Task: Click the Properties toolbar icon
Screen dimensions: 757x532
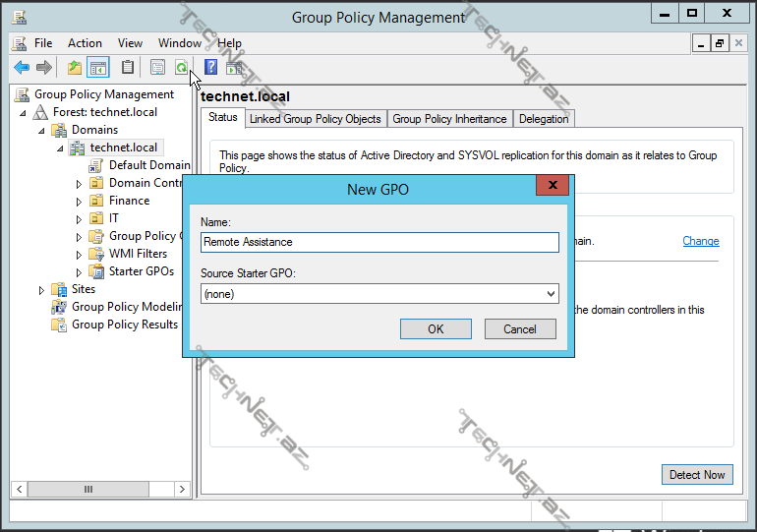Action: (156, 68)
